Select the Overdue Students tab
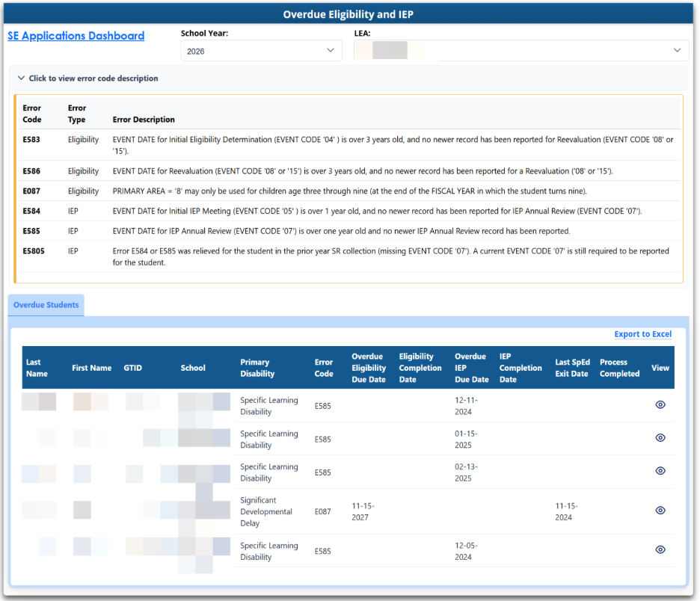Image resolution: width=700 pixels, height=601 pixels. click(46, 305)
